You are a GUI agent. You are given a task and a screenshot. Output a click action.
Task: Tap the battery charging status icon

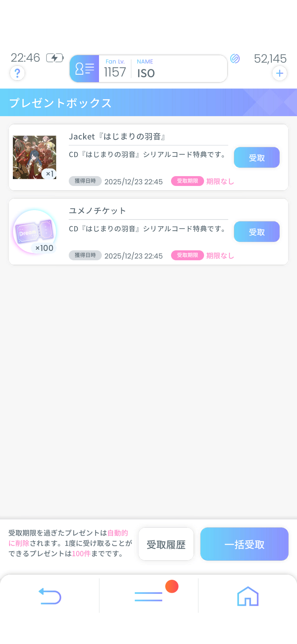(x=55, y=58)
